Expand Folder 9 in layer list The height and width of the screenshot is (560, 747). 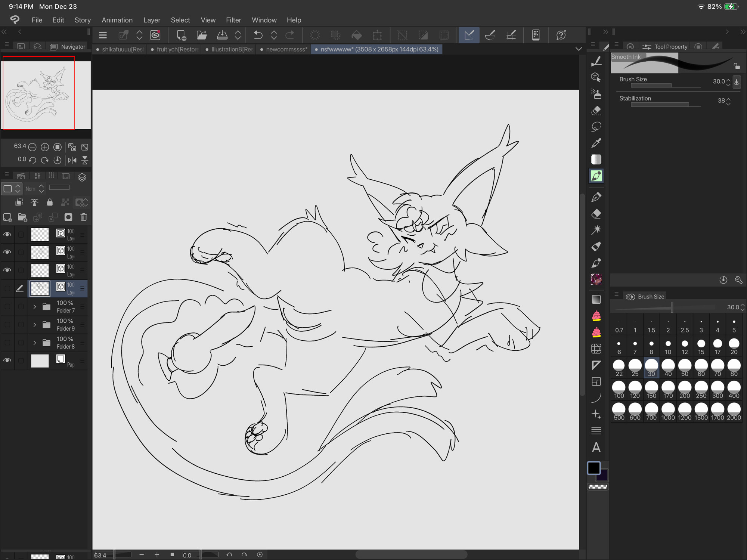[35, 325]
